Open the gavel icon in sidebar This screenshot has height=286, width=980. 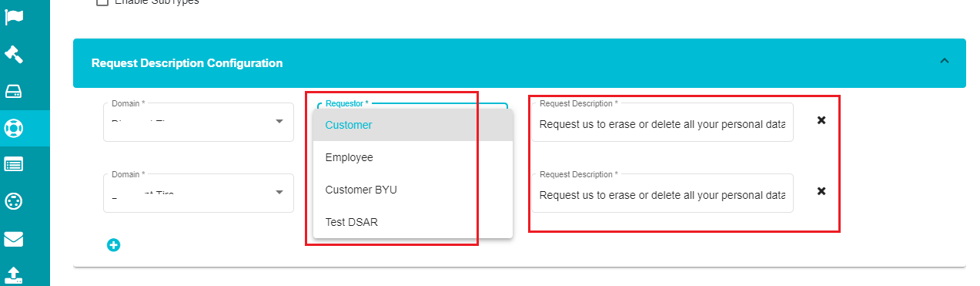click(x=14, y=54)
